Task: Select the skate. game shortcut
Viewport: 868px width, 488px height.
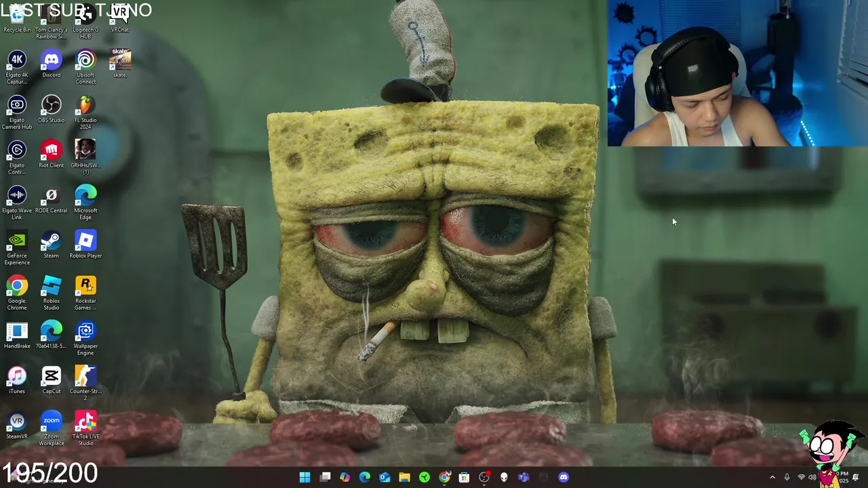Action: (120, 63)
